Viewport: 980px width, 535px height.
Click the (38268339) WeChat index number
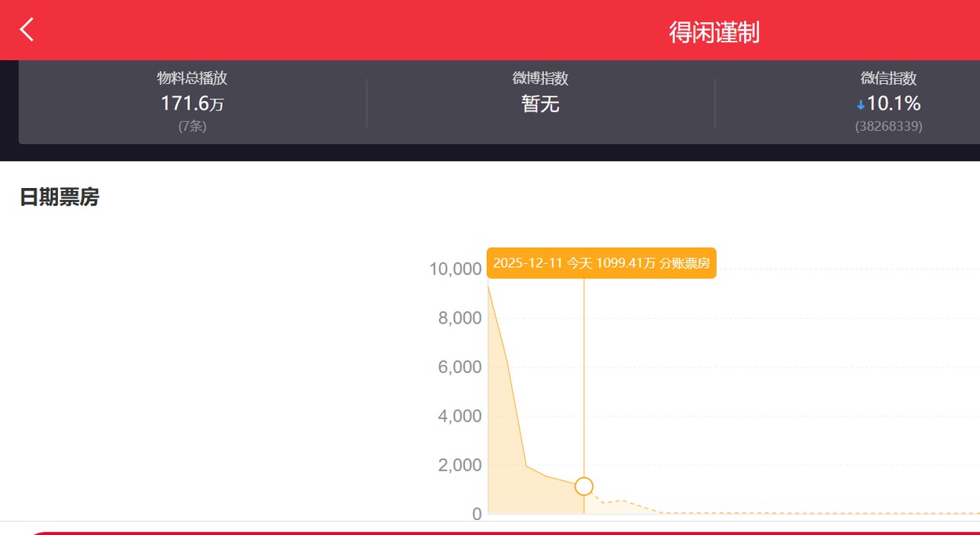click(x=888, y=126)
